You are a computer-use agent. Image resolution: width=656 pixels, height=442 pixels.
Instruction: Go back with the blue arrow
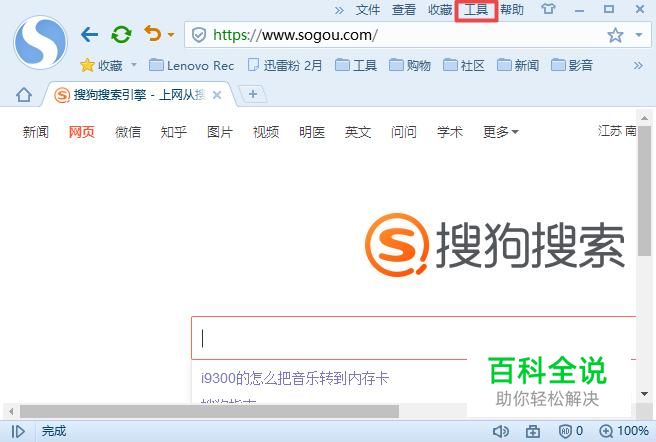click(90, 34)
